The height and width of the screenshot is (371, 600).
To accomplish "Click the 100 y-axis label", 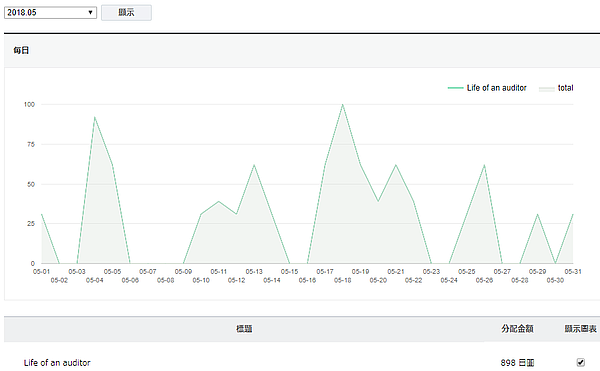I will [29, 104].
